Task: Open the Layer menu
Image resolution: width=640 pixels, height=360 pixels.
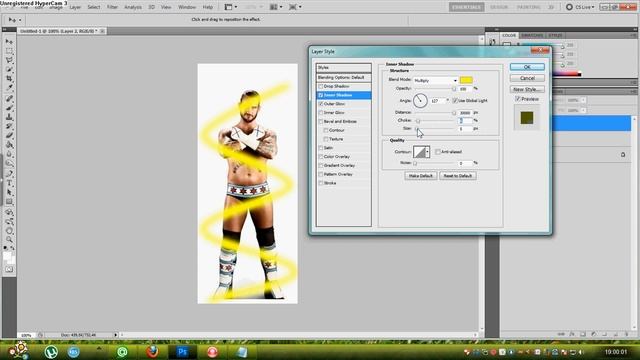Action: (75, 7)
